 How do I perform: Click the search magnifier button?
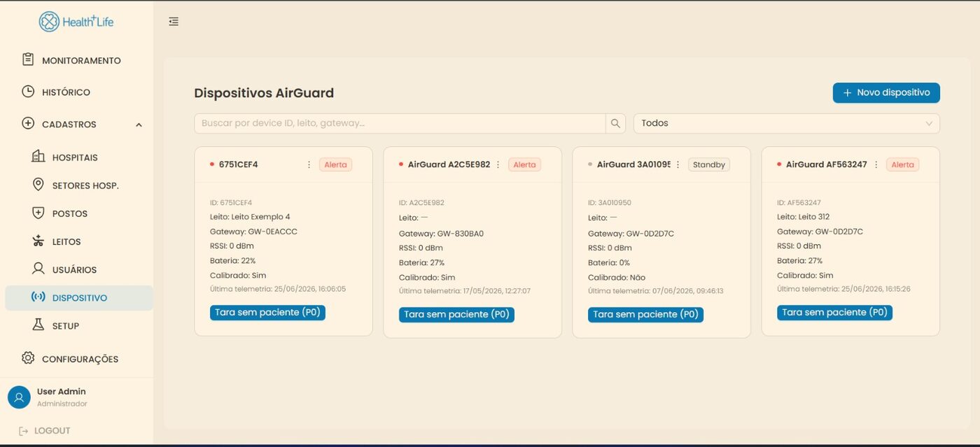(615, 123)
